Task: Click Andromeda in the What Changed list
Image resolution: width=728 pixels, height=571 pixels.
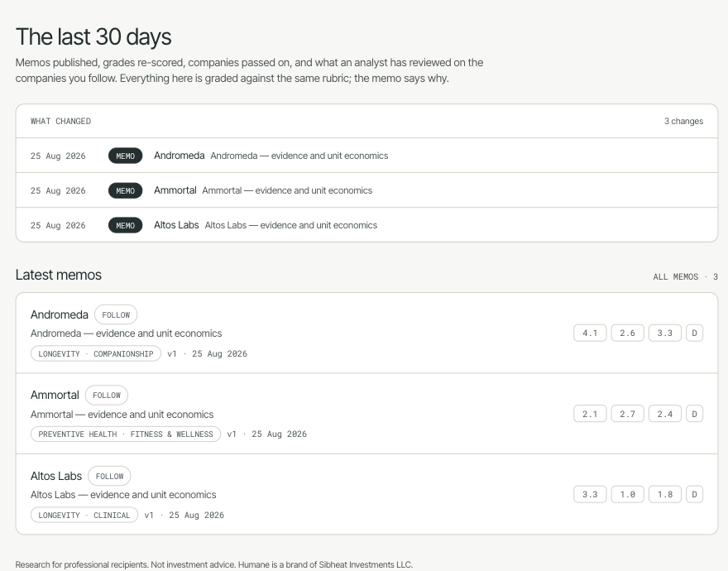Action: (x=180, y=156)
